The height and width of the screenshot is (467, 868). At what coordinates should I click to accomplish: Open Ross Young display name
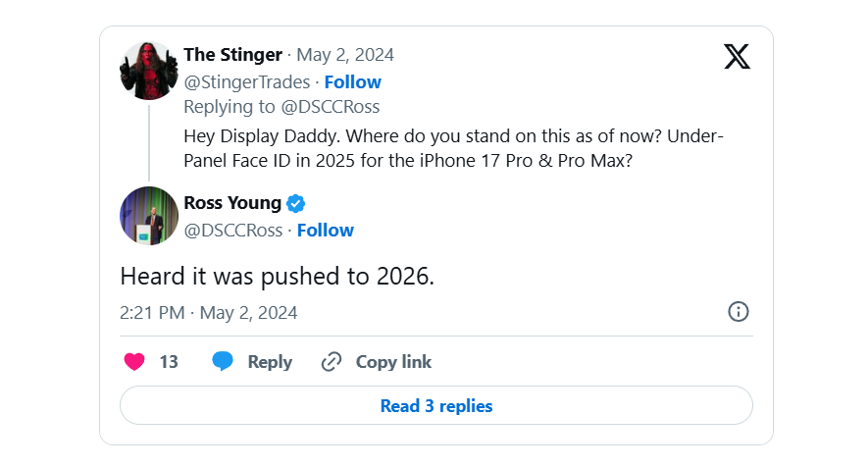click(232, 203)
